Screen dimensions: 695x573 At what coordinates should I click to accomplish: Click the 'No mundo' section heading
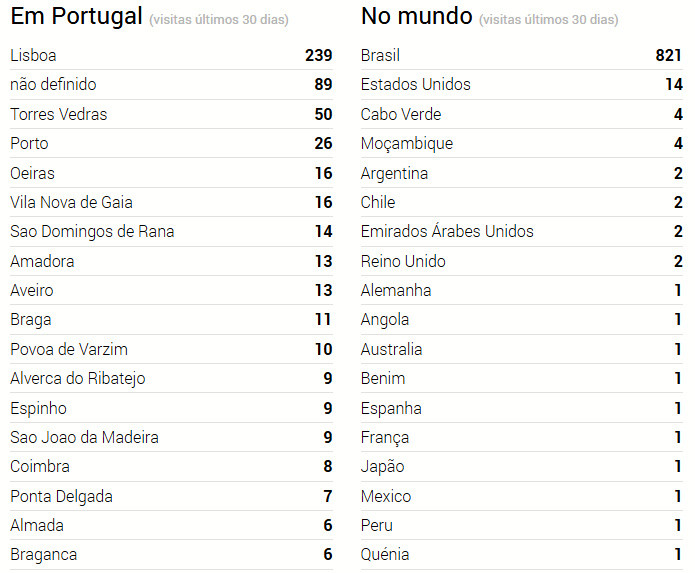pos(416,17)
